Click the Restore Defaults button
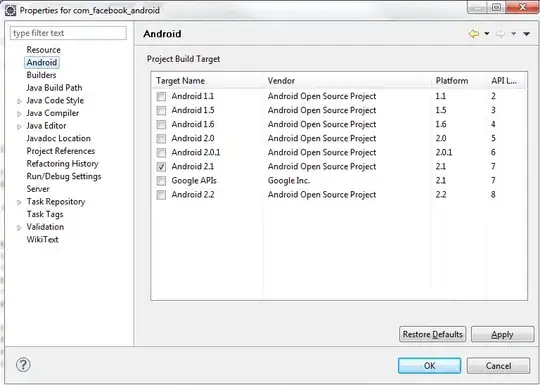This screenshot has height=385, width=540. coord(433,334)
